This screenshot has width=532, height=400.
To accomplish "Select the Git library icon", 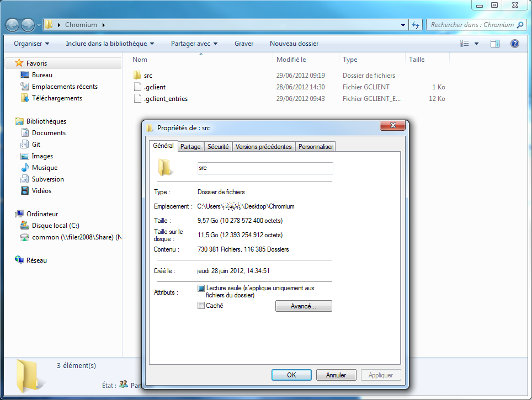I will coord(25,145).
